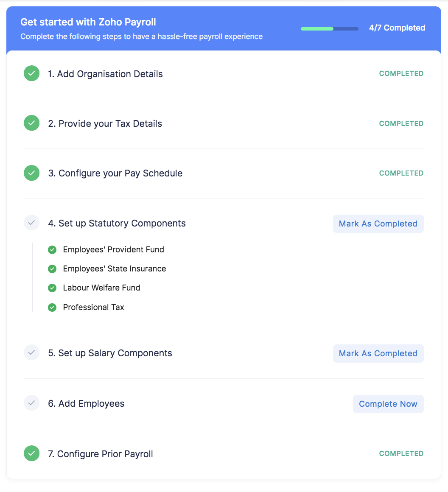The image size is (448, 492).
Task: Click the checkmark icon beside Labour Welfare Fund
Action: coord(52,288)
